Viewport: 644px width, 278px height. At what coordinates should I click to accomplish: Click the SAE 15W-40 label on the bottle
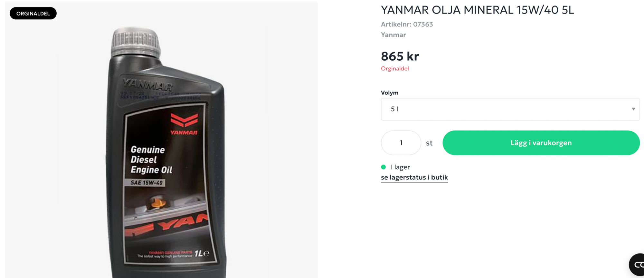click(147, 183)
